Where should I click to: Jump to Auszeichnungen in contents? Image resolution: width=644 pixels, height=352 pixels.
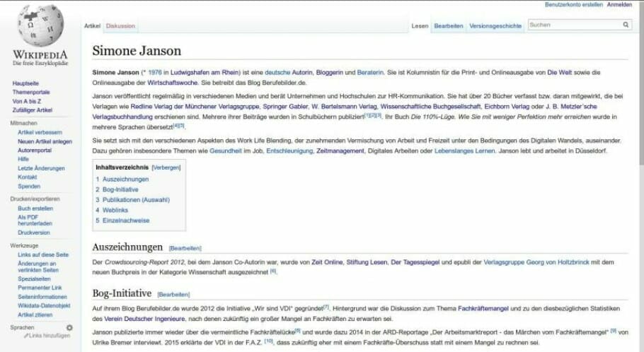pyautogui.click(x=125, y=180)
